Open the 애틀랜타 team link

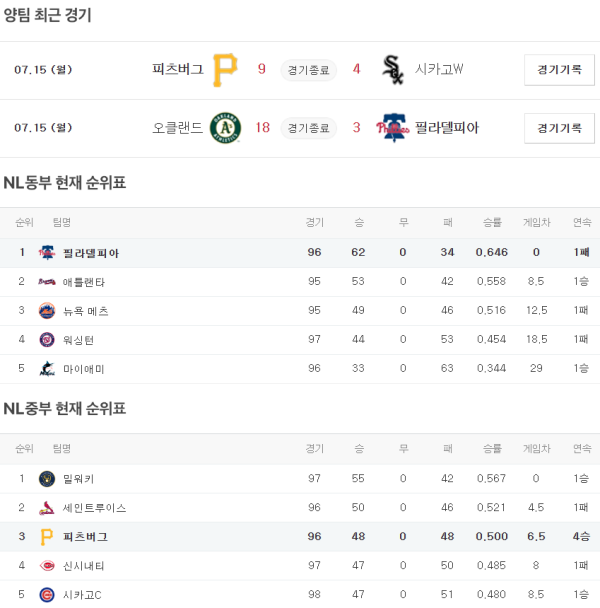83,282
